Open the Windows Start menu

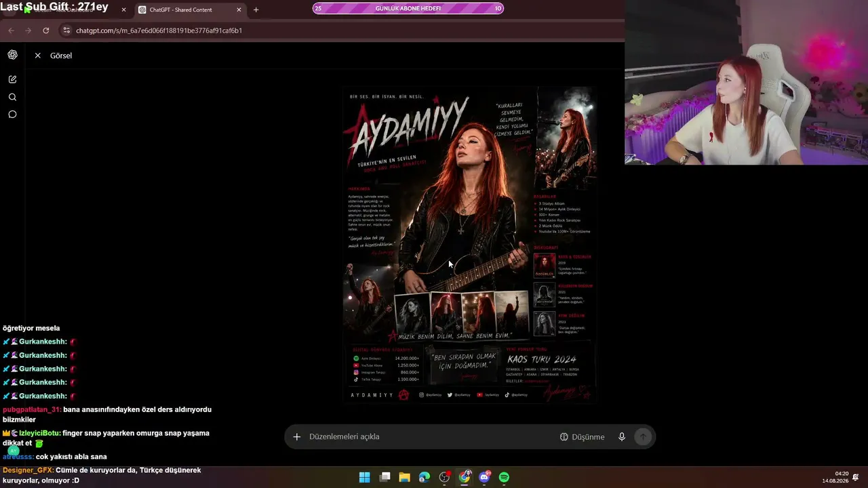point(364,477)
